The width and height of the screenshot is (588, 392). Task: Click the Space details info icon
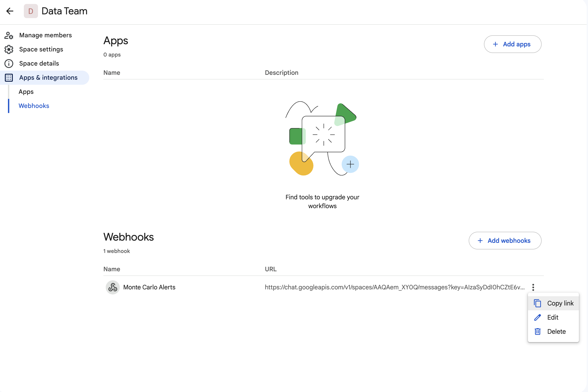tap(9, 64)
